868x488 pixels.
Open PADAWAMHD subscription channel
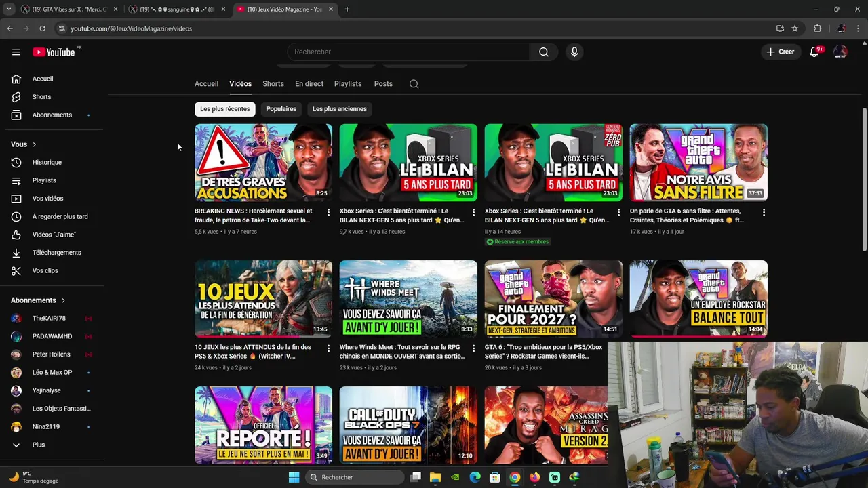(52, 336)
